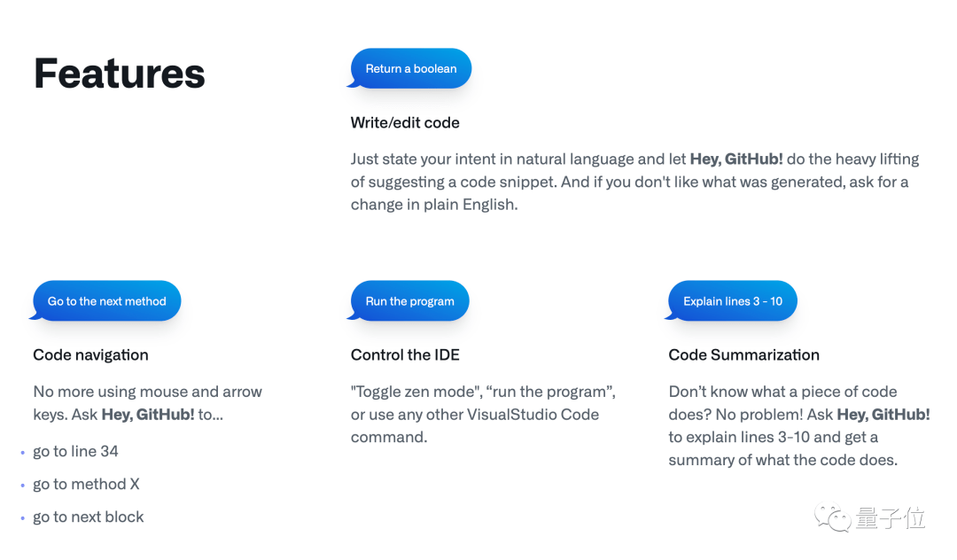Click the 'go to next block' list item
The image size is (957, 560).
89,517
